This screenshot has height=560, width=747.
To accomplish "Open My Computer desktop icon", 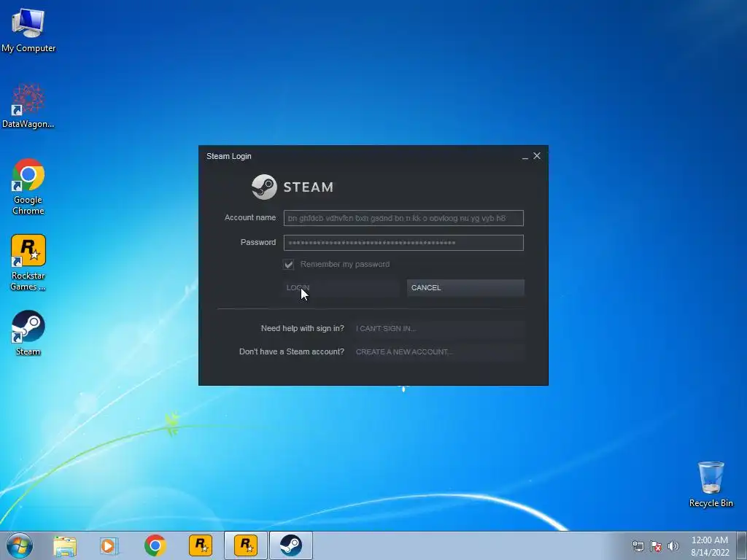I will click(x=28, y=29).
